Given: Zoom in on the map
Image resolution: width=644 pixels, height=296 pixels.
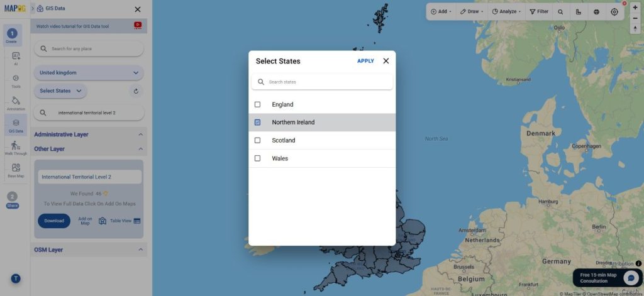Looking at the screenshot, I should (635, 8).
